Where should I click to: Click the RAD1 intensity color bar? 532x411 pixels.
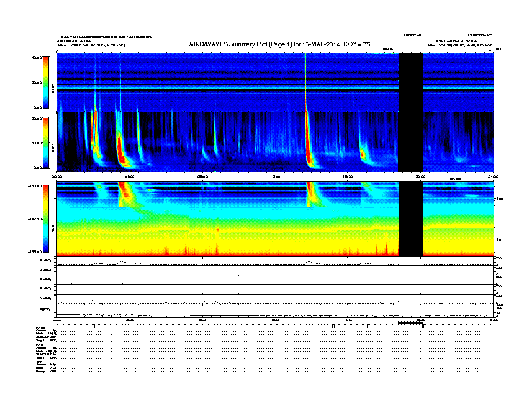coord(46,143)
